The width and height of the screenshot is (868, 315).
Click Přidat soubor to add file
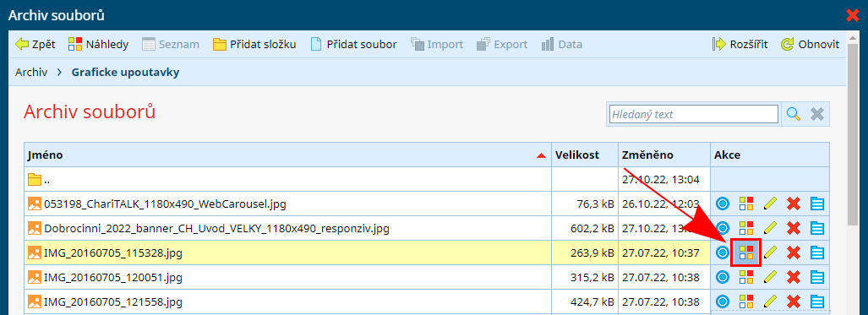click(x=353, y=44)
